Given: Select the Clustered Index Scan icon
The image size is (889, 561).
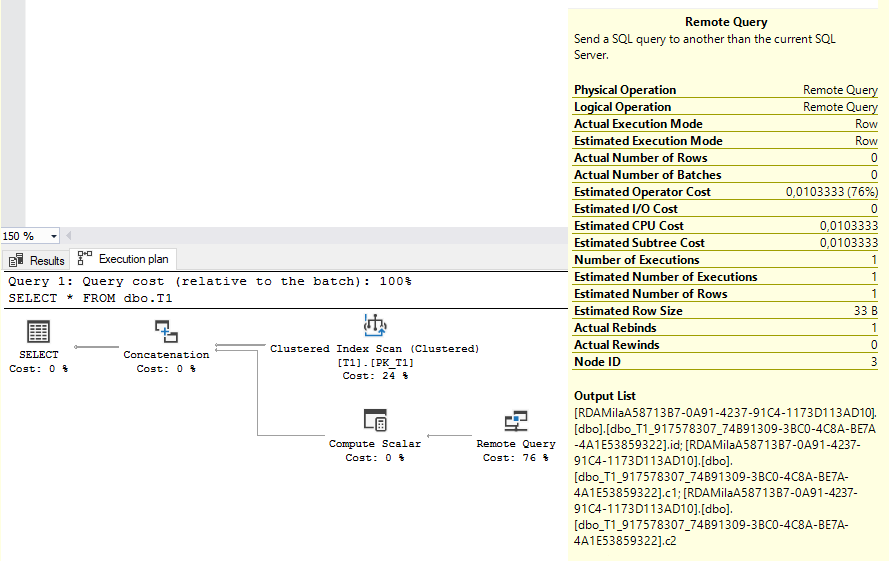Looking at the screenshot, I should pyautogui.click(x=375, y=326).
